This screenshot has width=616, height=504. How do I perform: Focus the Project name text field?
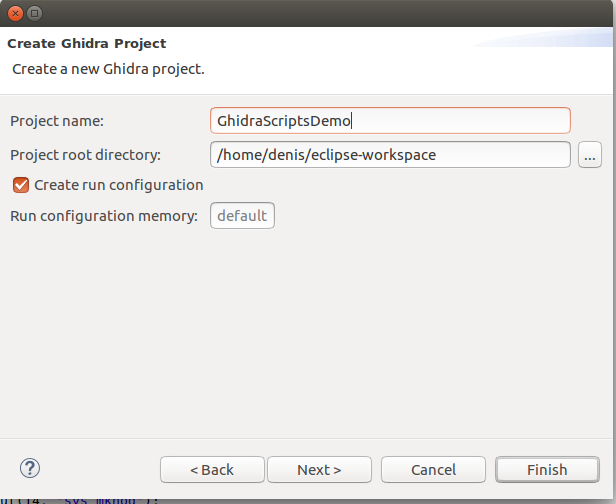390,121
